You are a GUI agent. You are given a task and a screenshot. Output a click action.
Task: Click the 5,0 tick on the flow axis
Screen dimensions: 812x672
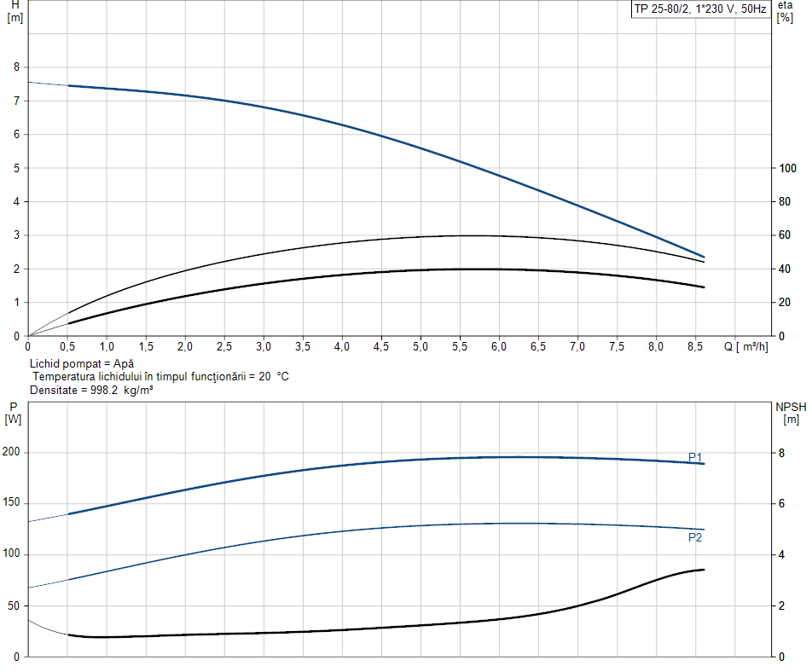click(x=420, y=347)
